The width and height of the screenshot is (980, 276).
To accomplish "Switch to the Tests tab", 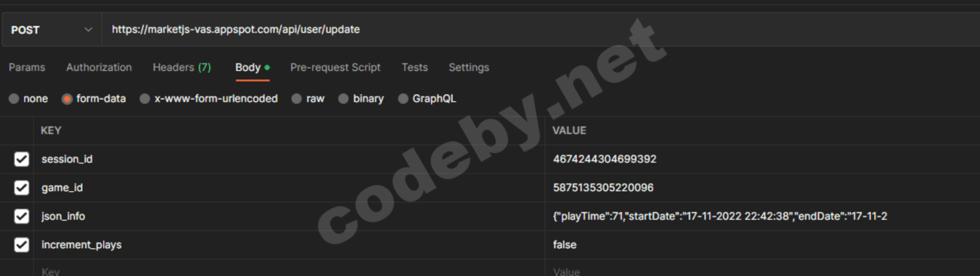I will pos(415,67).
